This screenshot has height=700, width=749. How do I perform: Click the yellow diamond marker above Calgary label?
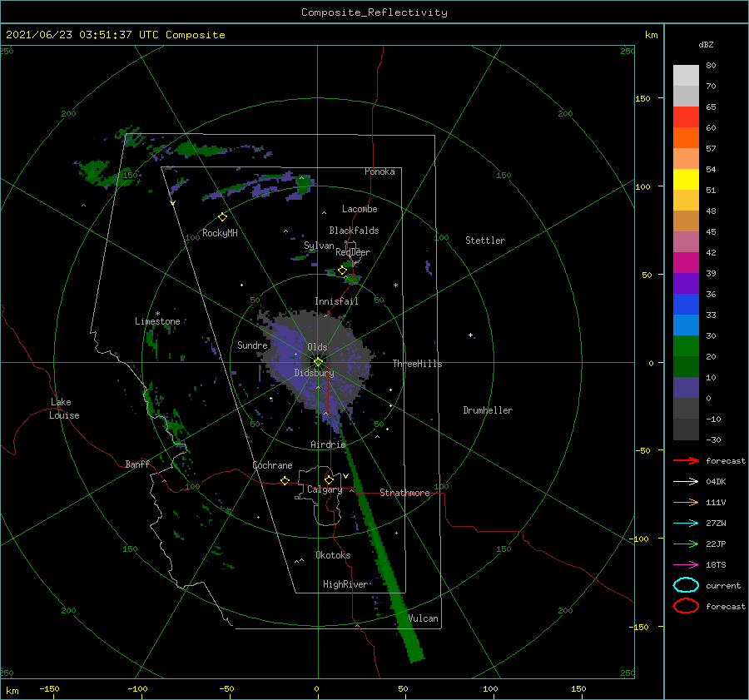(329, 479)
